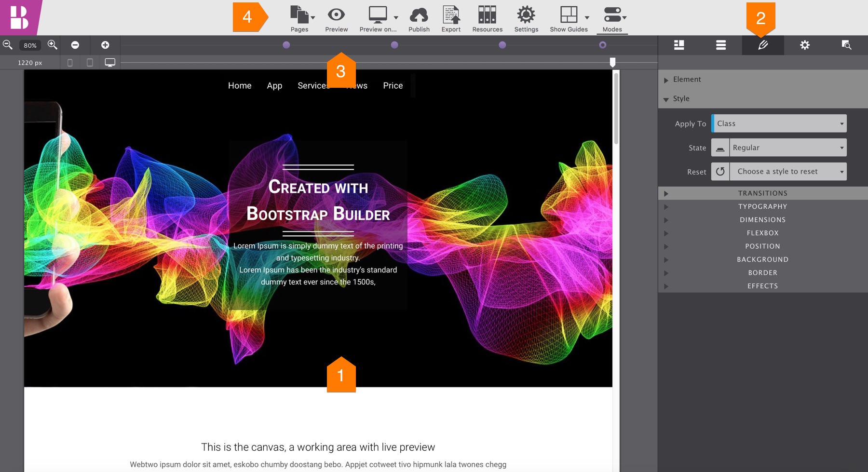This screenshot has height=472, width=868.
Task: Click the Preview eye icon
Action: pyautogui.click(x=336, y=15)
